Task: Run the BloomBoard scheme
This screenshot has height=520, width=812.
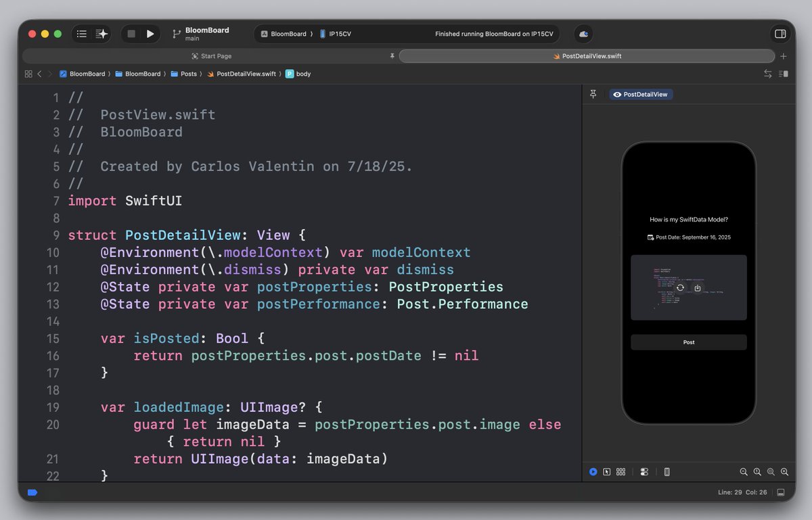Action: pos(150,34)
